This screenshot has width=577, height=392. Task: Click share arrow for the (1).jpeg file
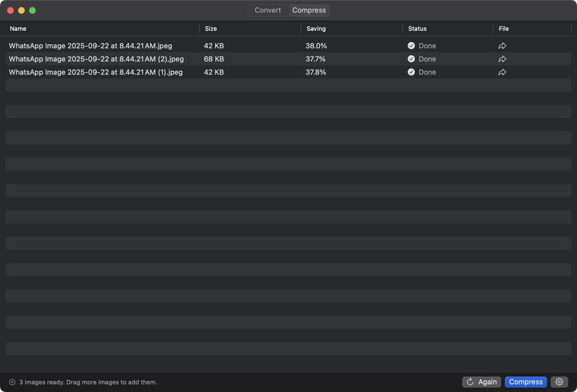(x=502, y=72)
